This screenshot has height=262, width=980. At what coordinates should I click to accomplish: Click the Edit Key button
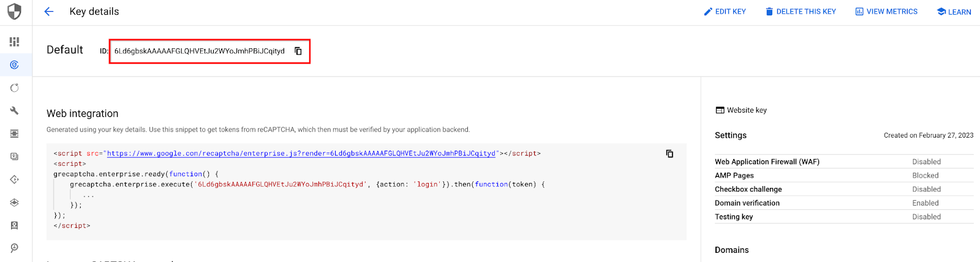725,12
